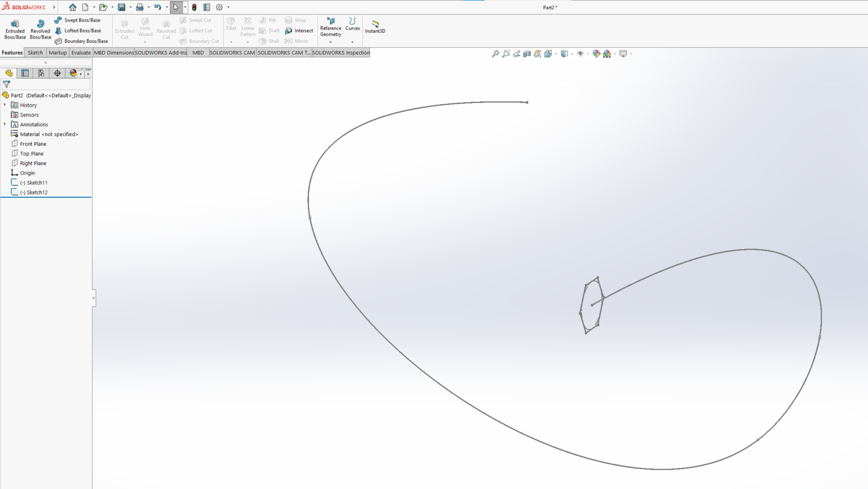Select the Reference Geometry tool
Viewport: 868px width, 489px height.
pyautogui.click(x=330, y=28)
